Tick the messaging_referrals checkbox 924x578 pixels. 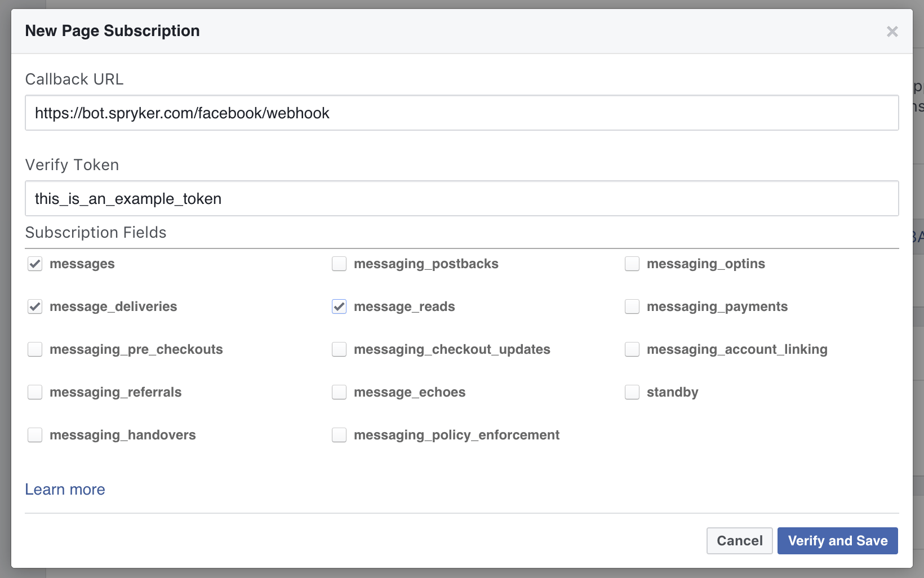pos(35,392)
